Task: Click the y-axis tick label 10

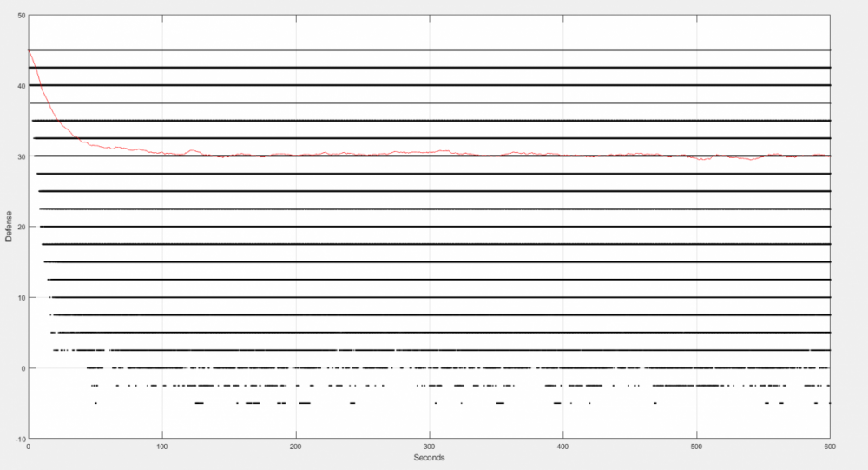Action: pyautogui.click(x=21, y=297)
